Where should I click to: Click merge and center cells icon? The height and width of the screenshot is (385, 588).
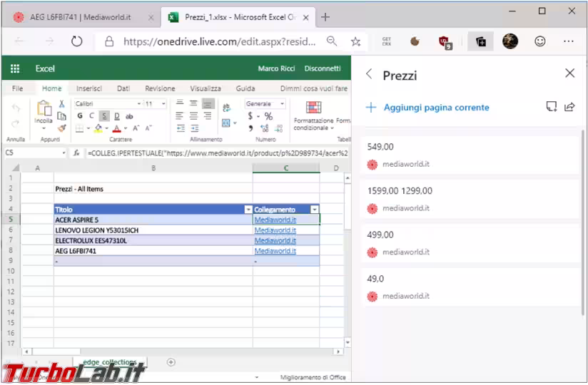226,123
